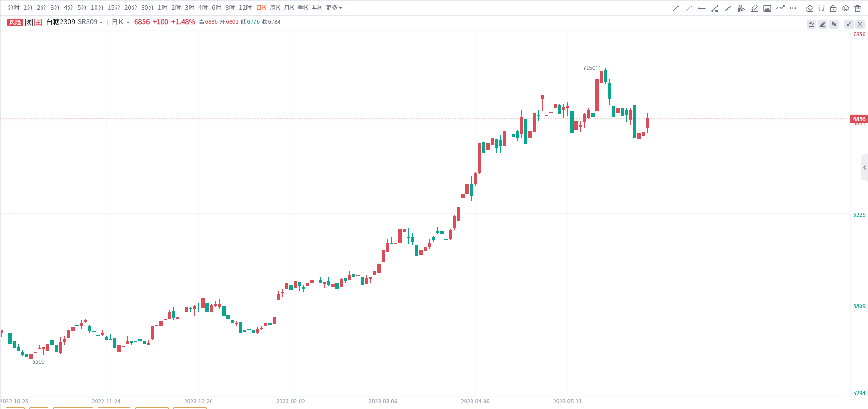Click the 5809 price axis label
The width and height of the screenshot is (868, 409).
tap(859, 306)
